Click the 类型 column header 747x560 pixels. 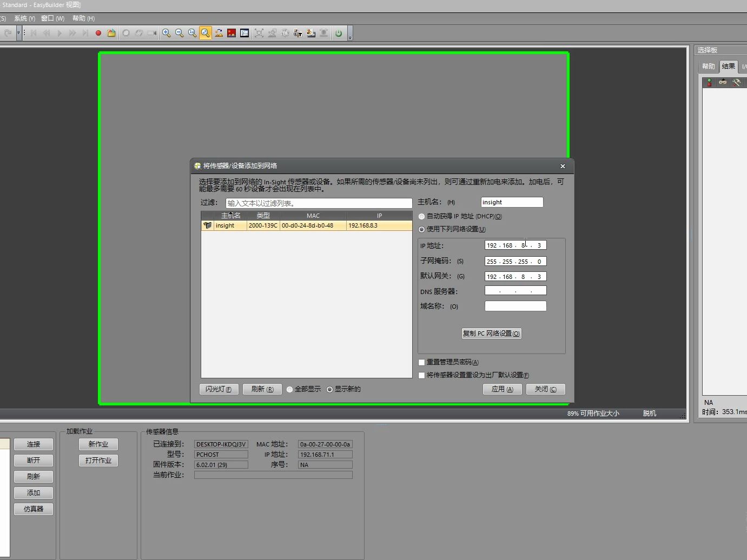(x=263, y=216)
